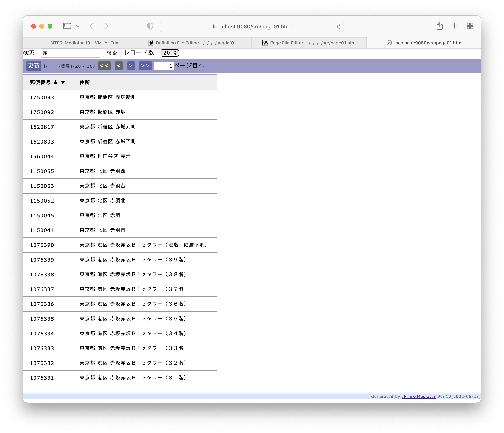504x433 pixels.
Task: Go forward with the browser forward arrow
Action: coord(106,26)
